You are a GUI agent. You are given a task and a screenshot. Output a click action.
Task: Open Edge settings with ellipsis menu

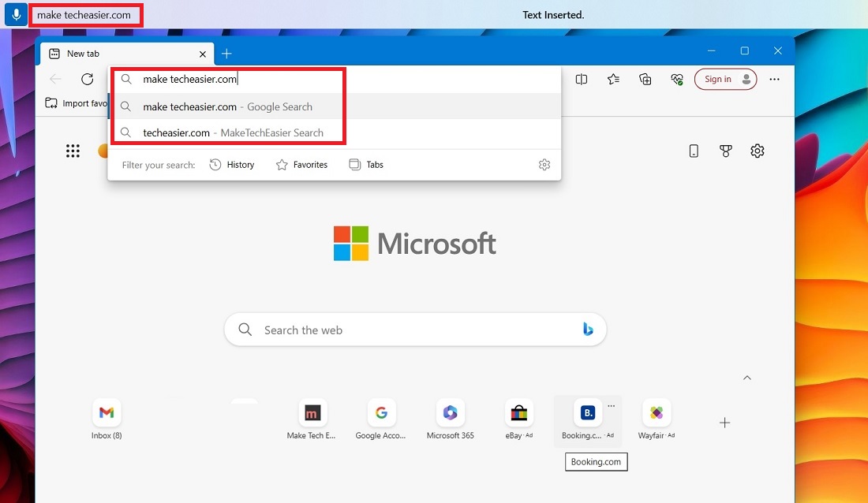click(x=775, y=79)
